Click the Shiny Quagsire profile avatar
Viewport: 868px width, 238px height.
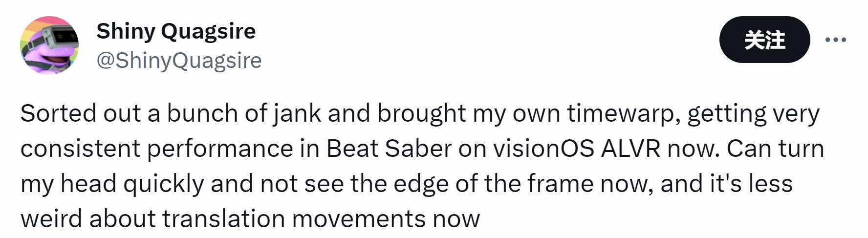click(x=49, y=45)
